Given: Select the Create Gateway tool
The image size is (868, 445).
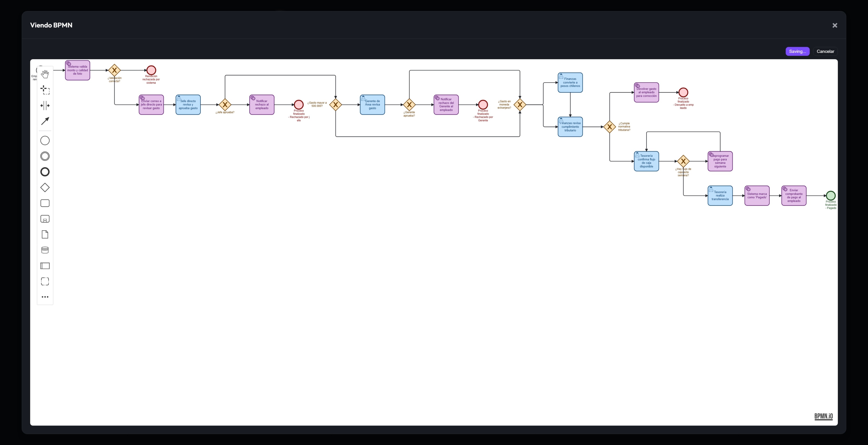Looking at the screenshot, I should [45, 187].
